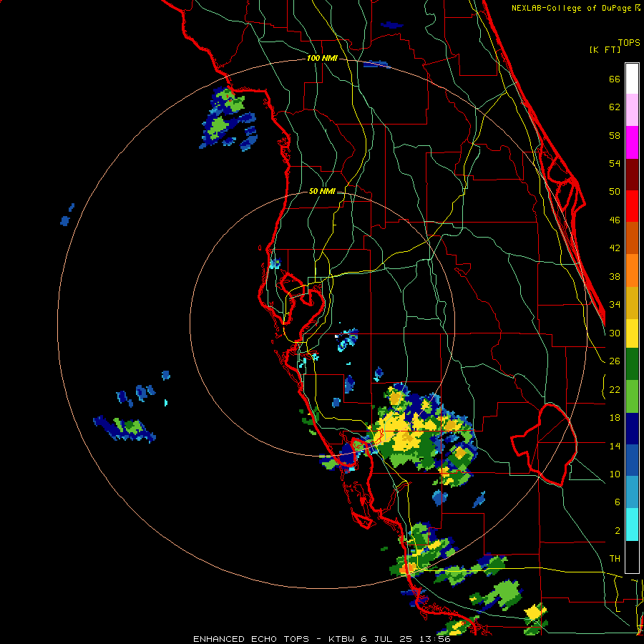
Task: Click the magenta 58 kft legend swatch
Action: [x=632, y=142]
